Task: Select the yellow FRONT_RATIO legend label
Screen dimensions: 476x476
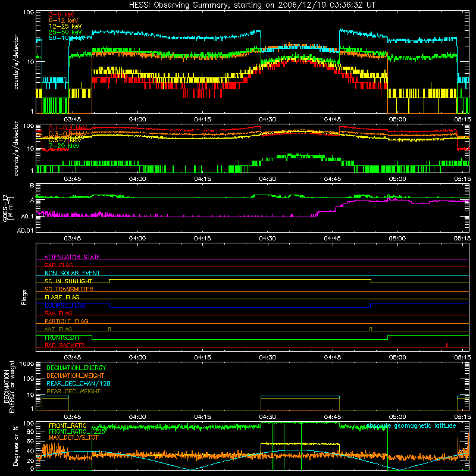Action: (68, 425)
